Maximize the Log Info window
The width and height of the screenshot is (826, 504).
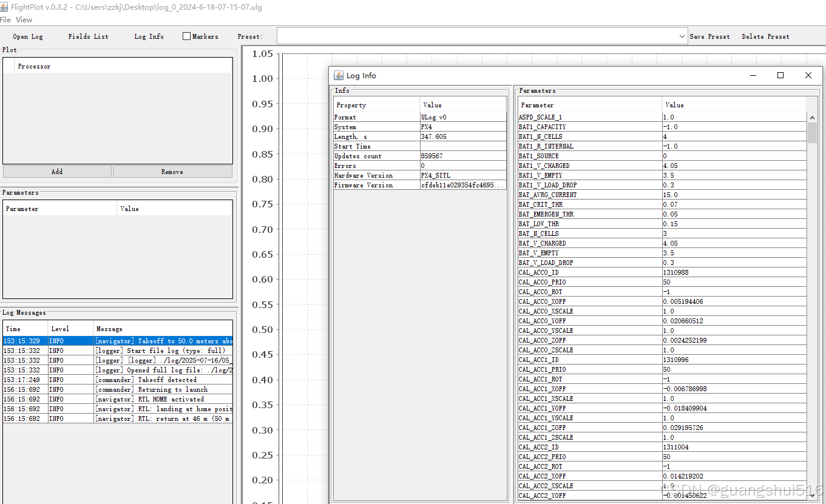[780, 75]
